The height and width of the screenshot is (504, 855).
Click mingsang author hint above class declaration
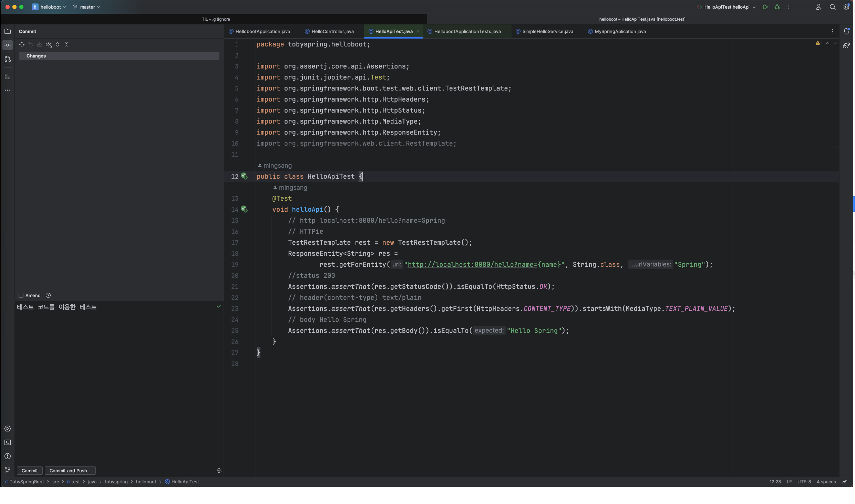point(275,166)
